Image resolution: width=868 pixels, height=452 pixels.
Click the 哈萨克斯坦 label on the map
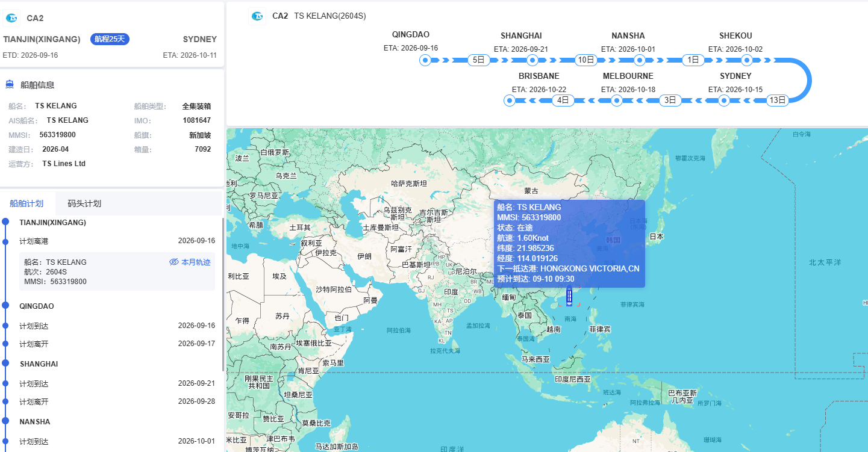(x=409, y=184)
